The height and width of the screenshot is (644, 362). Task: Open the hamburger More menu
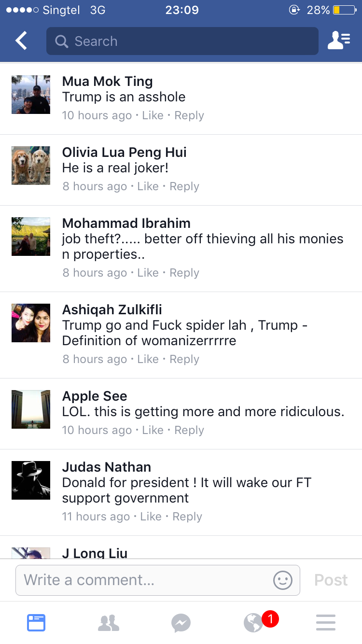pos(326,623)
